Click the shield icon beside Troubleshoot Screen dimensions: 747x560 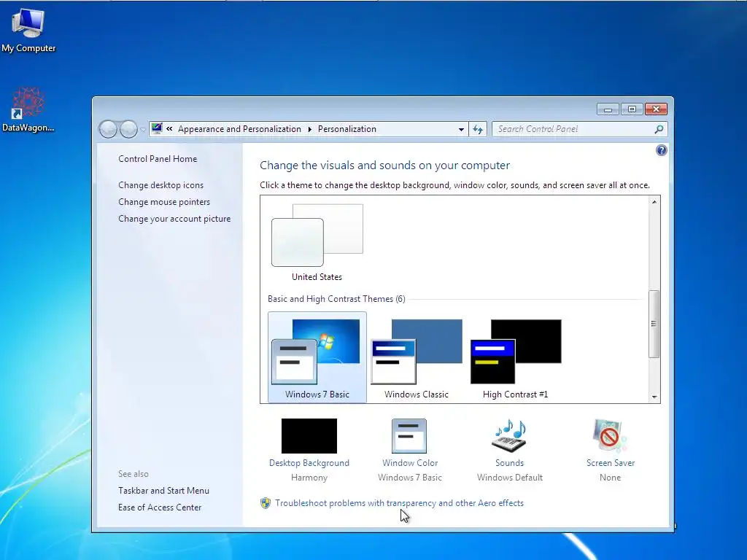coord(266,503)
